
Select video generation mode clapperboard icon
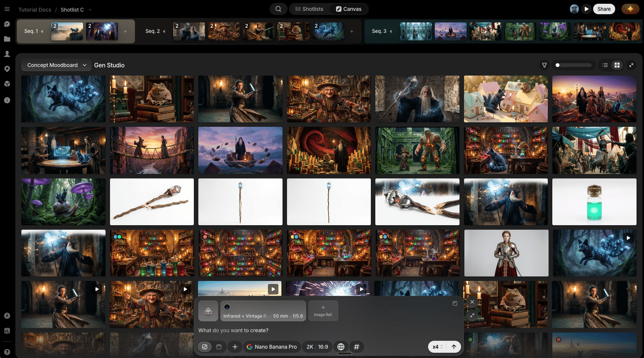[219, 347]
